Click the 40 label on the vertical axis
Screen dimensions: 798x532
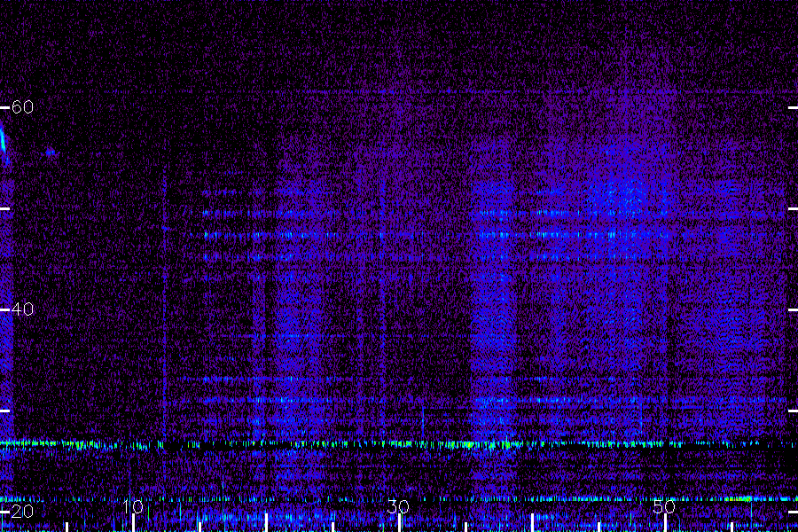tap(22, 309)
